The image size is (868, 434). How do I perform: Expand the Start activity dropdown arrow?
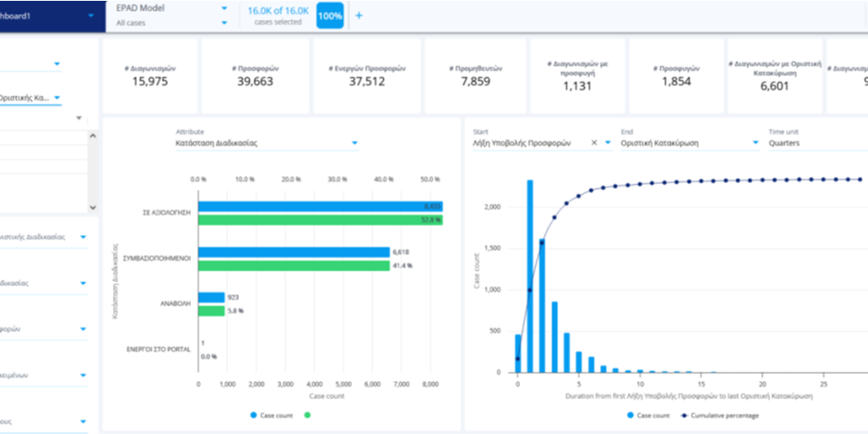pos(608,144)
